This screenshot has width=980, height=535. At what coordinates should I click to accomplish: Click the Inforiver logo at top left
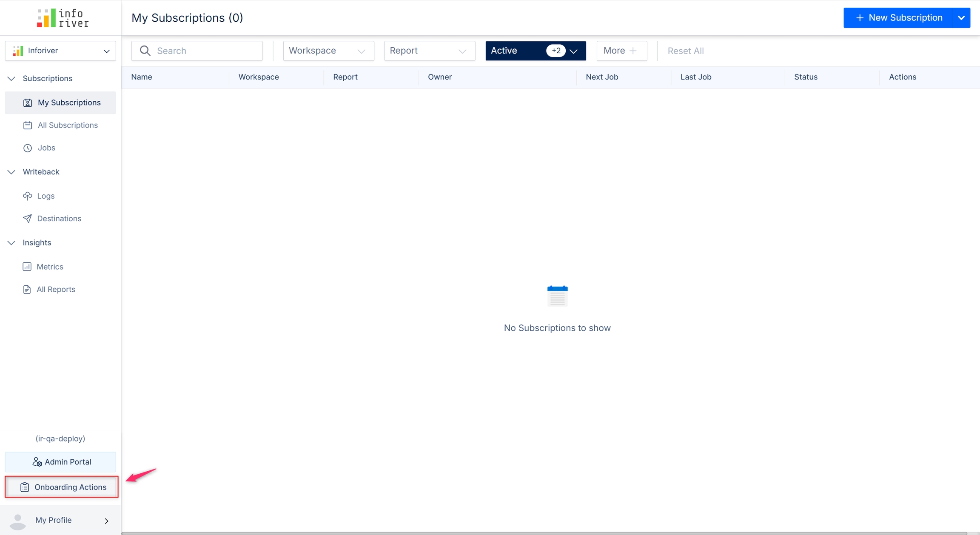[x=63, y=18]
